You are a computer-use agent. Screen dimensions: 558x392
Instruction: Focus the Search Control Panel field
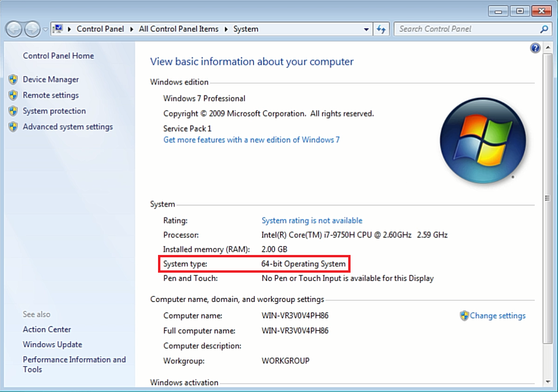(x=466, y=29)
